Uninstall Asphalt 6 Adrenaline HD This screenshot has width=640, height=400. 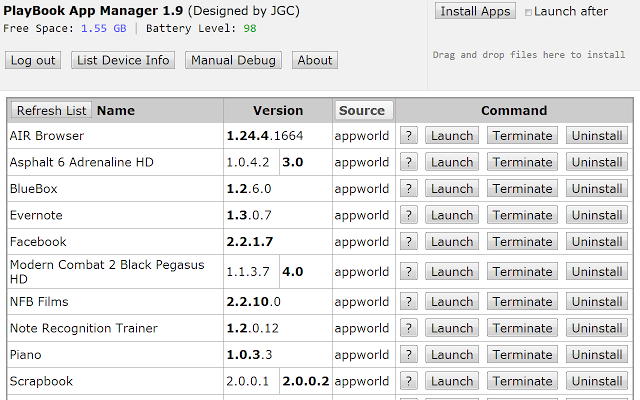(597, 162)
